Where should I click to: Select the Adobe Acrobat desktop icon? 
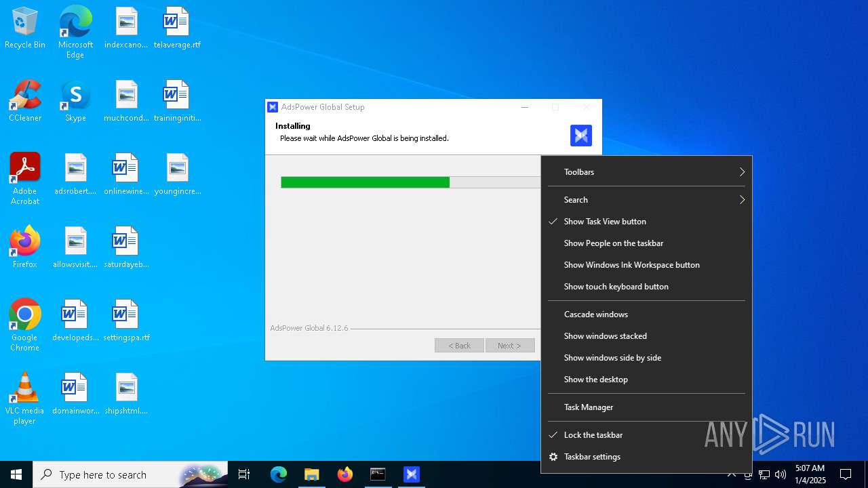pyautogui.click(x=25, y=179)
